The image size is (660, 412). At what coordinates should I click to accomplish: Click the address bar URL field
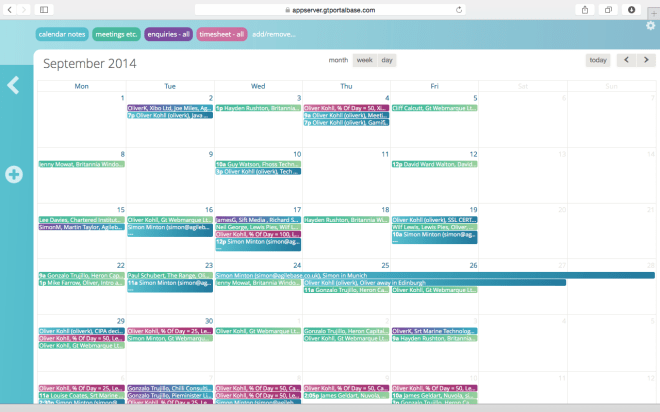coord(330,10)
